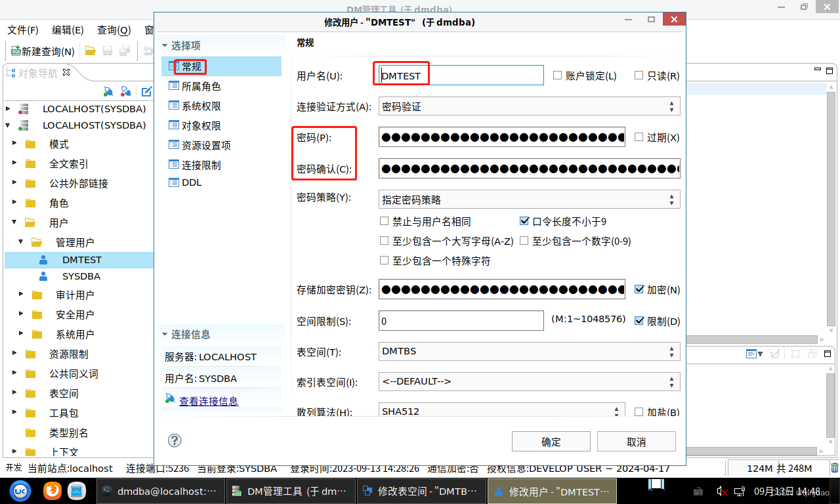Click the disconnect icon with red dot

[126, 91]
